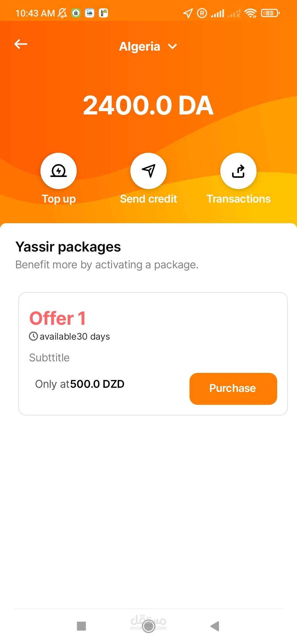
Task: Select the Send credit label
Action: point(148,199)
